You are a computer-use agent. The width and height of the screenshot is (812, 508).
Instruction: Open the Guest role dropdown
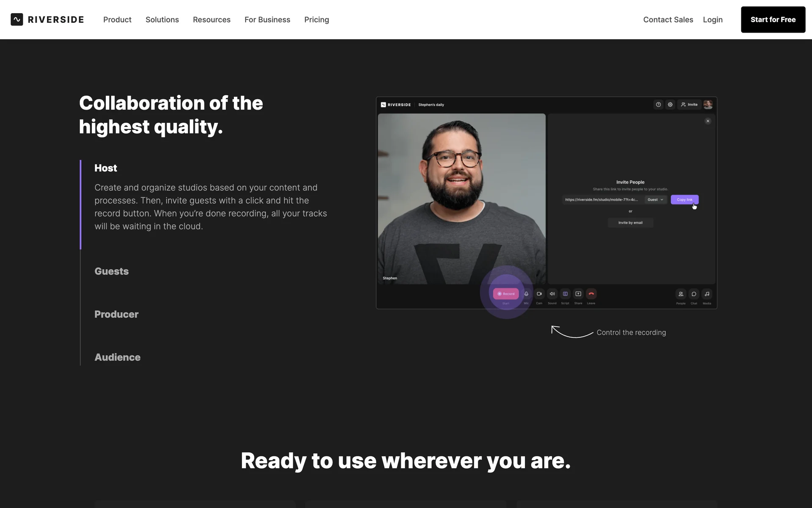[x=655, y=200]
